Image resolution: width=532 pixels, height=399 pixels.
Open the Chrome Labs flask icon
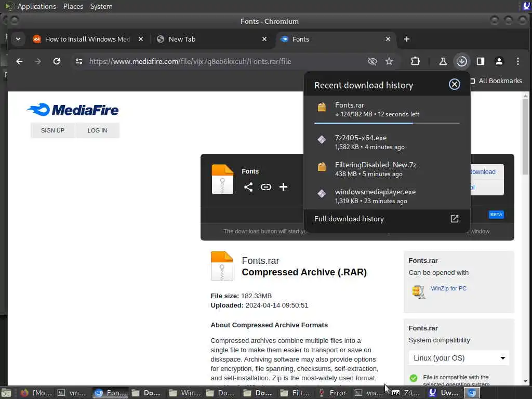click(x=443, y=61)
